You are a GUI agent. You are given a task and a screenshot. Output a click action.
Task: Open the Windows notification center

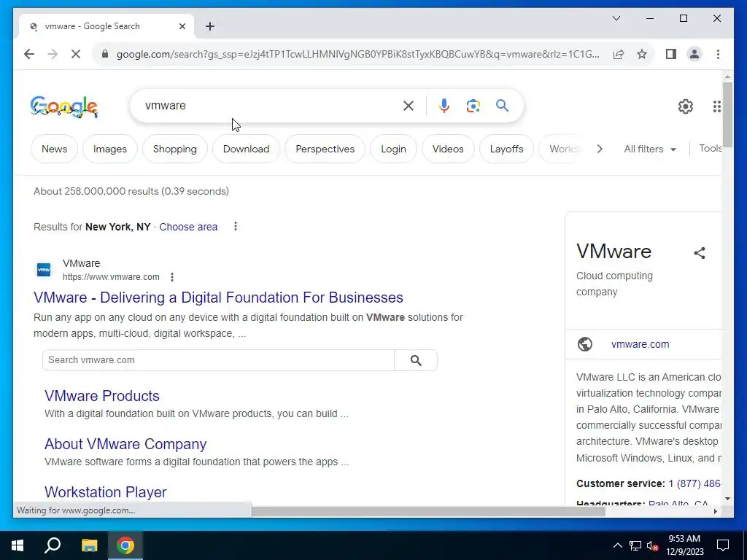click(723, 545)
